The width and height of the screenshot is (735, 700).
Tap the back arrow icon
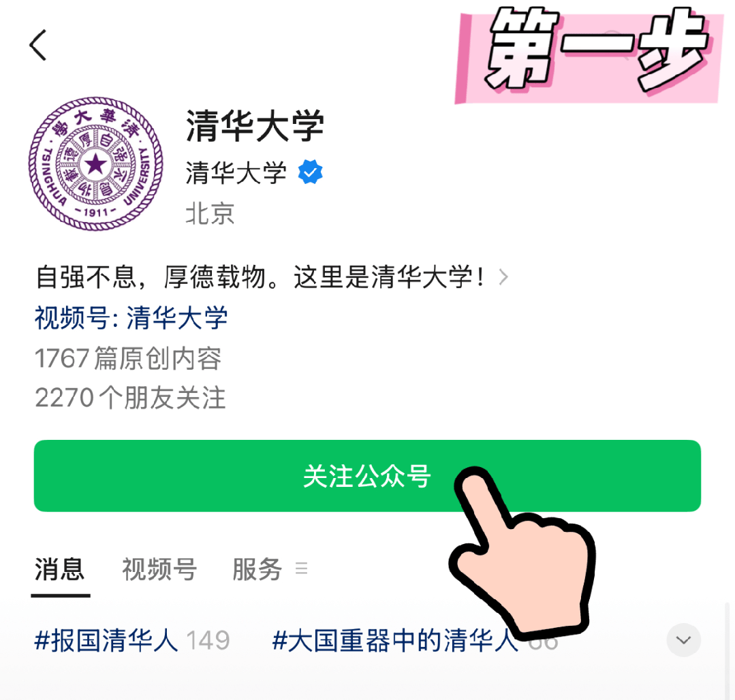pos(38,45)
